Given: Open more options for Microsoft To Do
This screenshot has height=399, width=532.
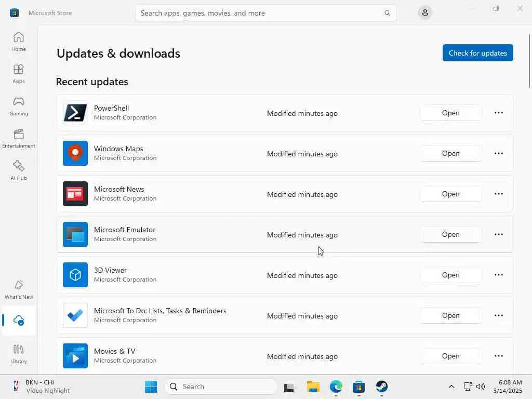Looking at the screenshot, I should [x=498, y=315].
